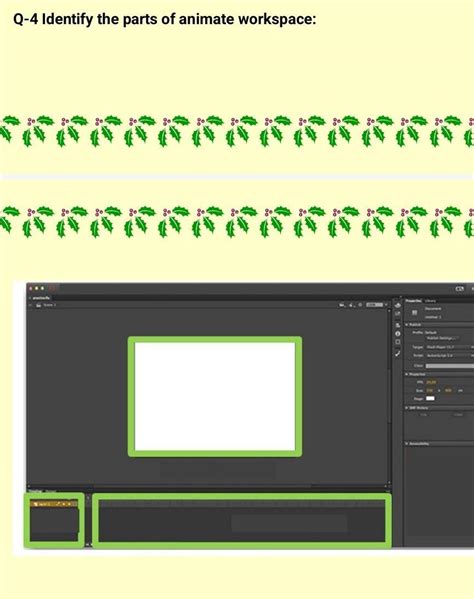Open the Transform panel icon in dock

coord(398,342)
